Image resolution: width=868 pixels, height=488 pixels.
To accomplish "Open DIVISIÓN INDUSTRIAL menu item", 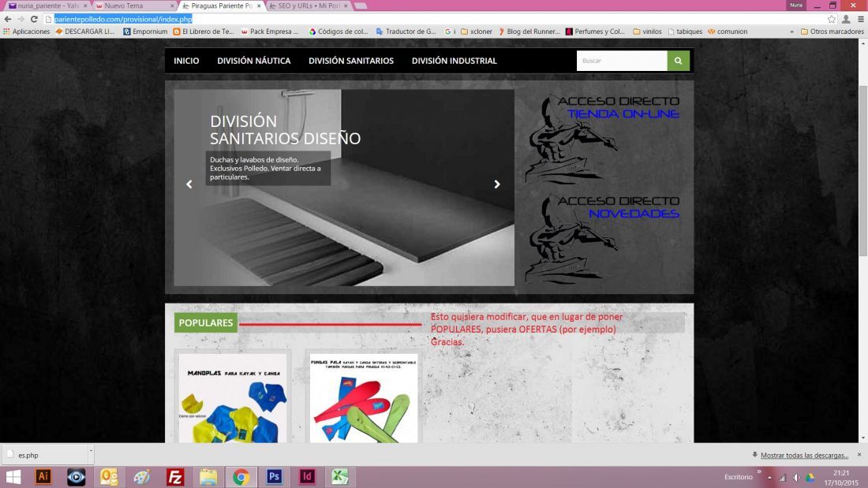I will point(454,61).
